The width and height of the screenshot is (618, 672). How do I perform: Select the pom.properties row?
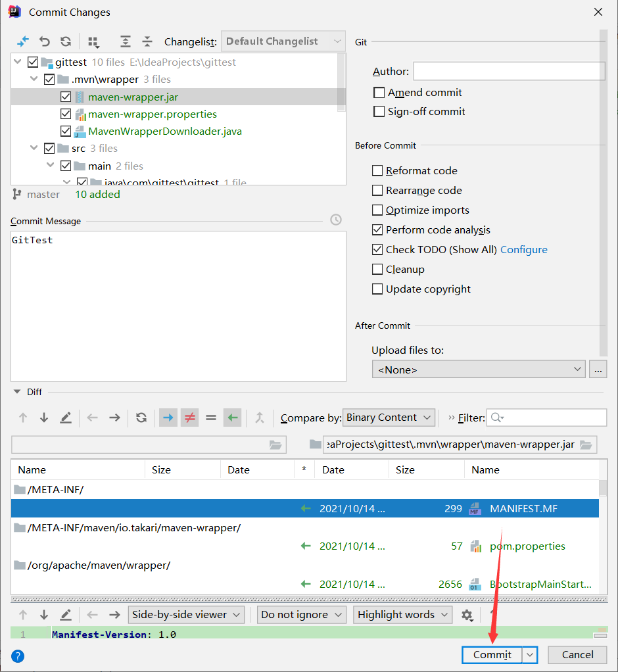coord(304,546)
